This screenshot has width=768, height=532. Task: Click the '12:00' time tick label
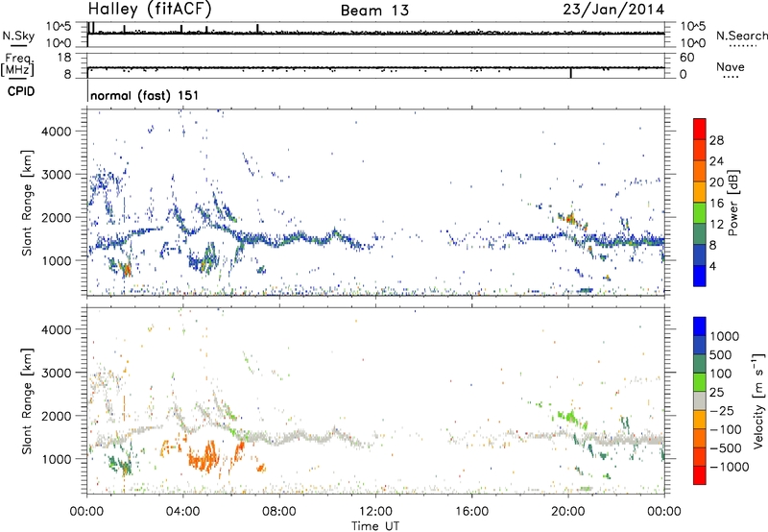(x=375, y=512)
